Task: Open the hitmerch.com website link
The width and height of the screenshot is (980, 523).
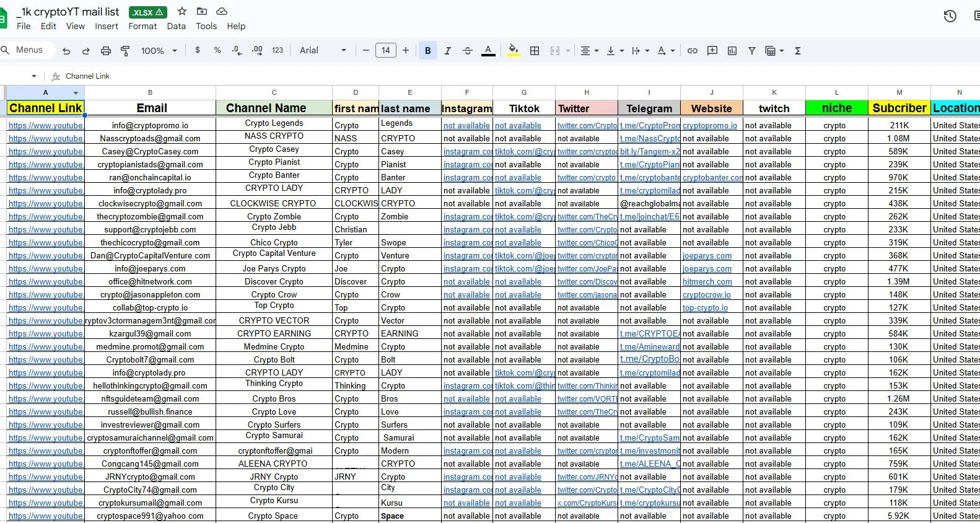Action: click(x=707, y=282)
